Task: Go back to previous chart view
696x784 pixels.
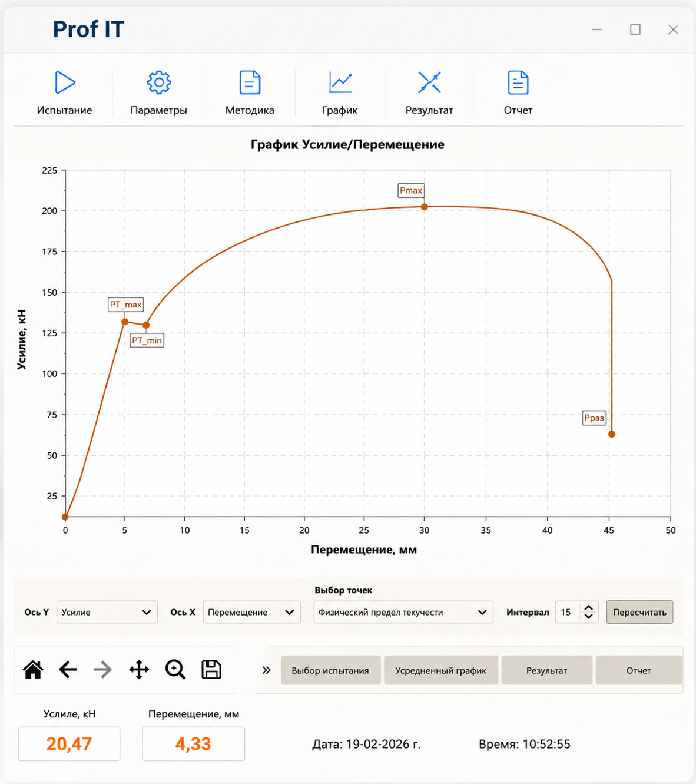Action: 68,670
